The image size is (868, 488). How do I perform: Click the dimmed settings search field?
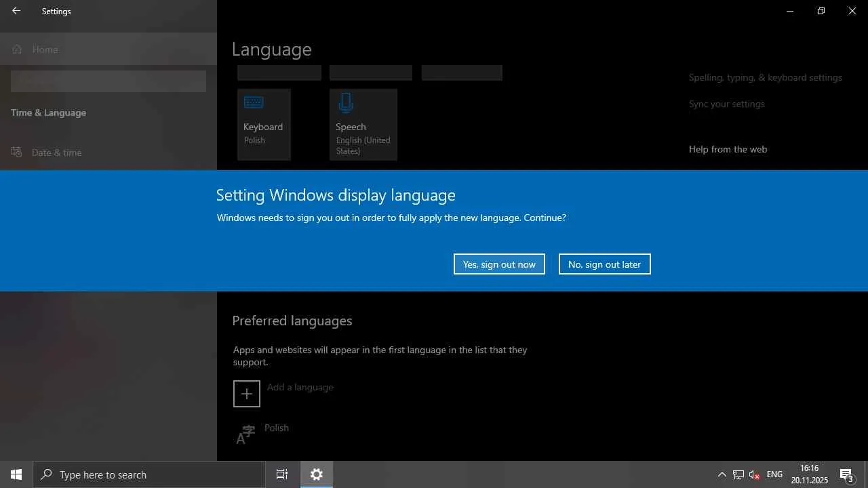(x=108, y=81)
